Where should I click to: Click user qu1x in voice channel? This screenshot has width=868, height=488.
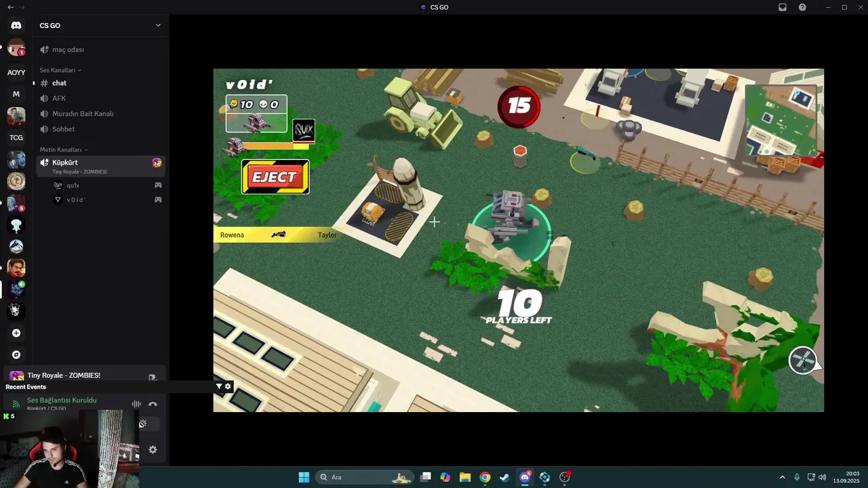click(107, 185)
